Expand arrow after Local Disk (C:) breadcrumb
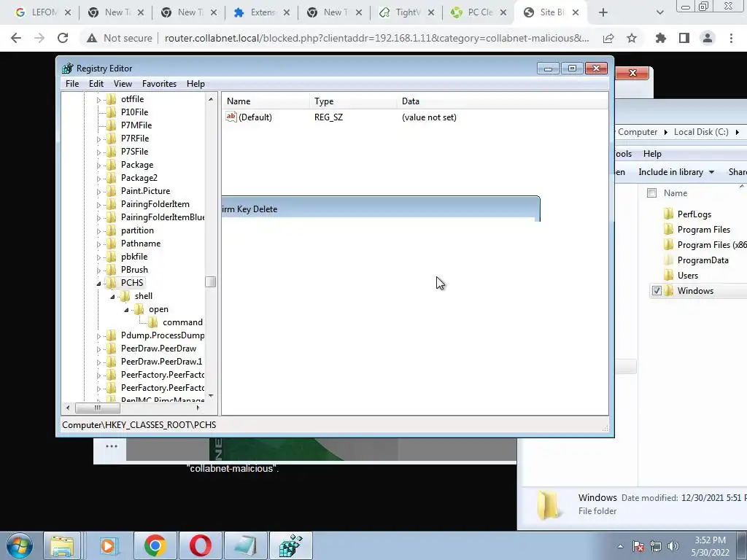Screen dimensions: 747x560 (738, 132)
